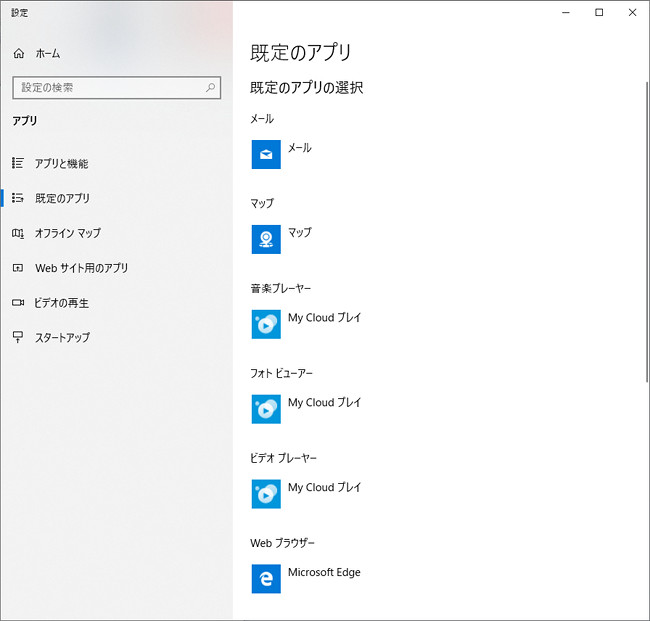Click My Cloud icon under ビデオ プレーヤー
The height and width of the screenshot is (621, 650).
click(x=266, y=494)
